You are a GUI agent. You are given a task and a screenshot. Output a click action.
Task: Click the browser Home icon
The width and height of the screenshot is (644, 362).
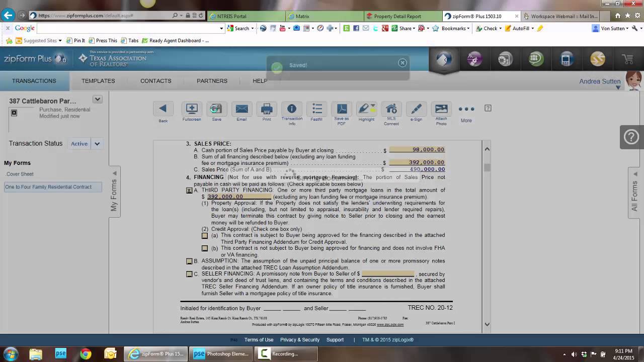pyautogui.click(x=618, y=16)
